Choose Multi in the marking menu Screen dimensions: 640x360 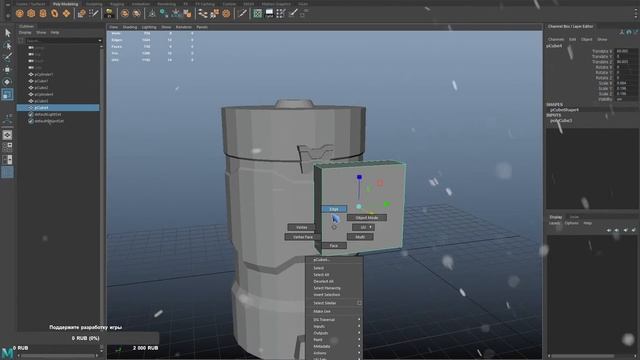(x=360, y=237)
